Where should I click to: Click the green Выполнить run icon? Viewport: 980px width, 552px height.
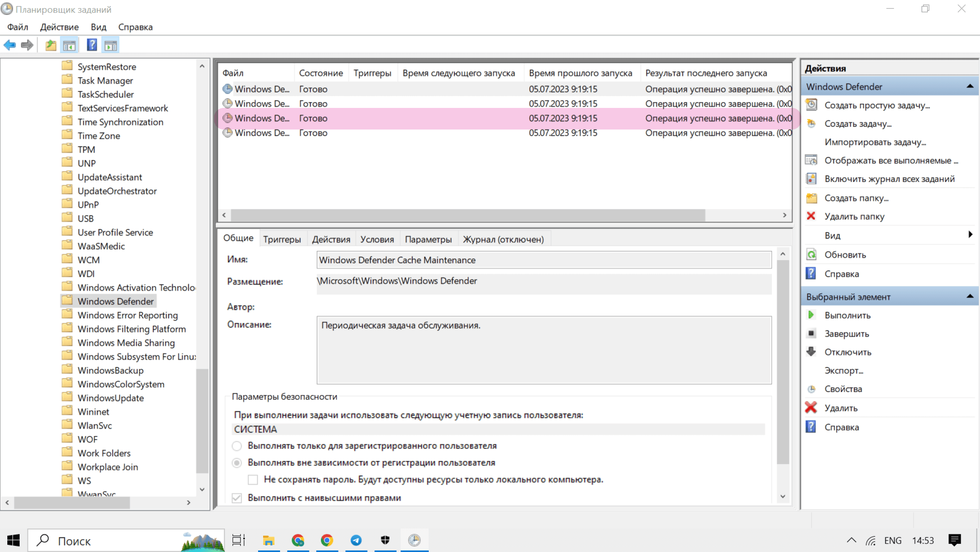pos(811,315)
